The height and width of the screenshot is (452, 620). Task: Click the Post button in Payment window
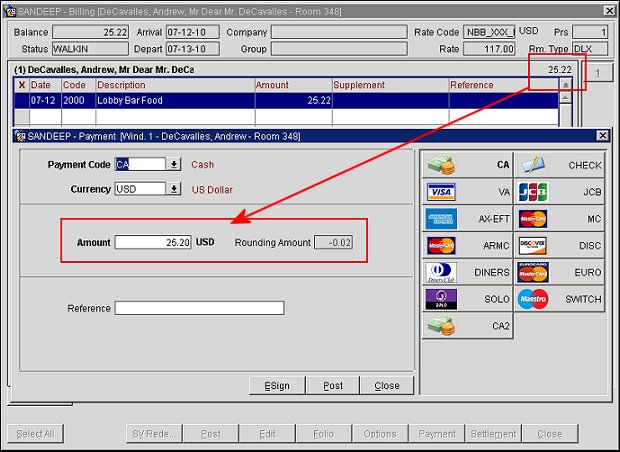pyautogui.click(x=333, y=385)
